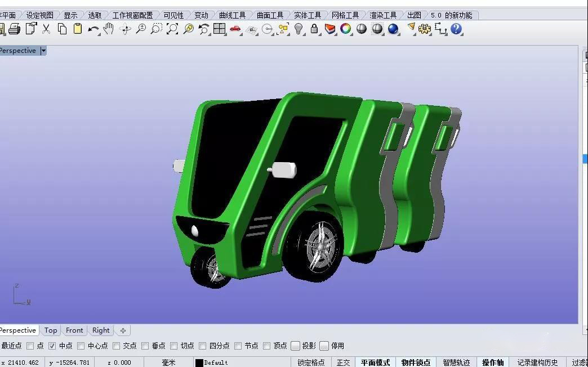Click the plus to add a viewport tab
This screenshot has width=588, height=367.
[123, 330]
